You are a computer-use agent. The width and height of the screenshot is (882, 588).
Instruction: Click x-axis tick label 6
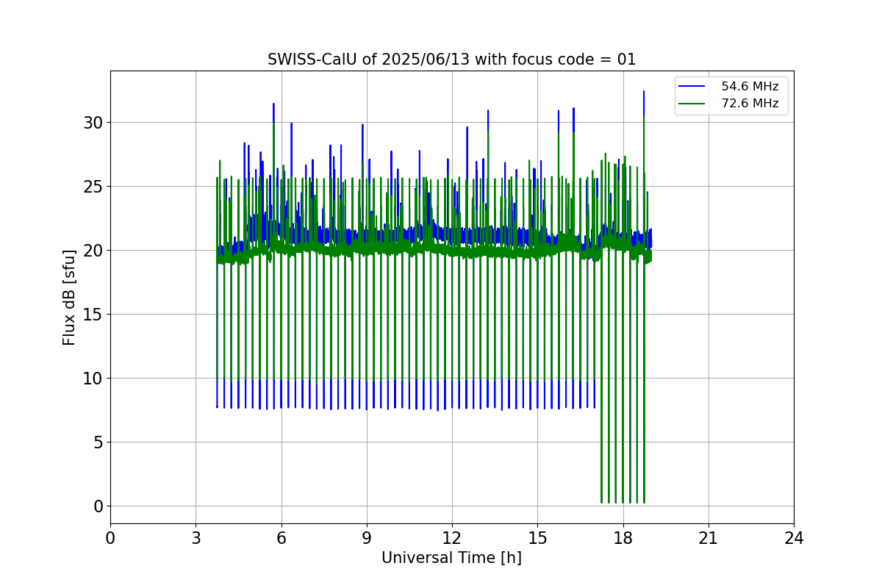coord(281,538)
